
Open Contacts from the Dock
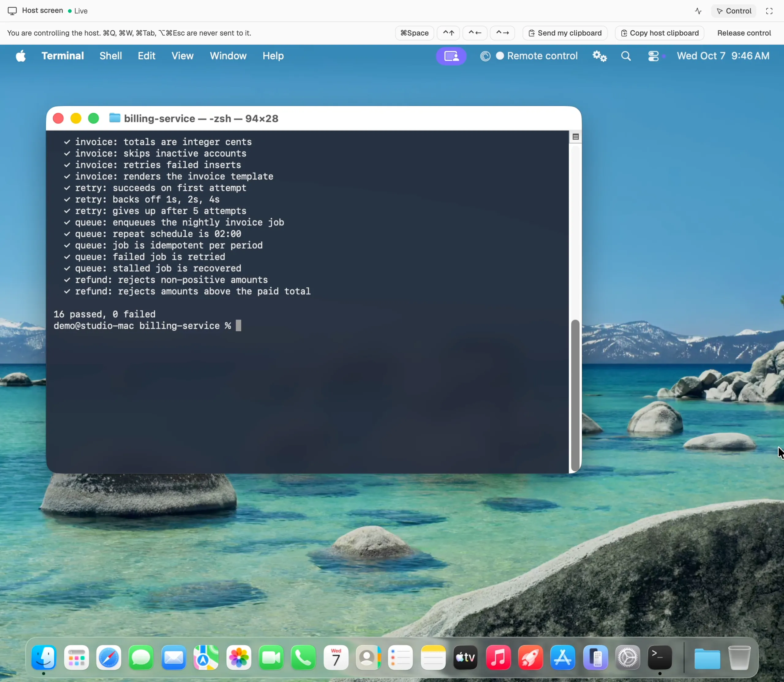[368, 657]
